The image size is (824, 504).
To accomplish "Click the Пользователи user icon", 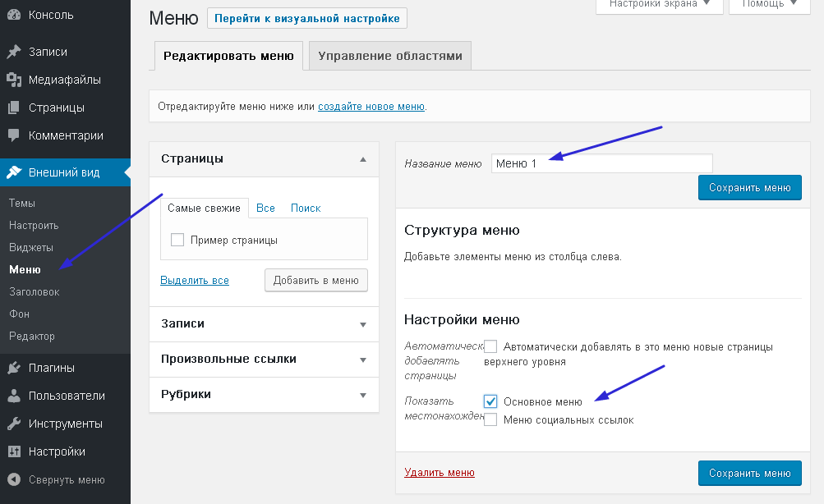I will [x=14, y=396].
